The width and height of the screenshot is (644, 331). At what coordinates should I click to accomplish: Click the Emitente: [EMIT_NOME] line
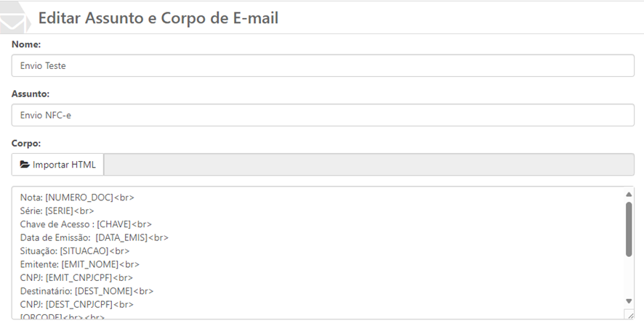point(80,264)
